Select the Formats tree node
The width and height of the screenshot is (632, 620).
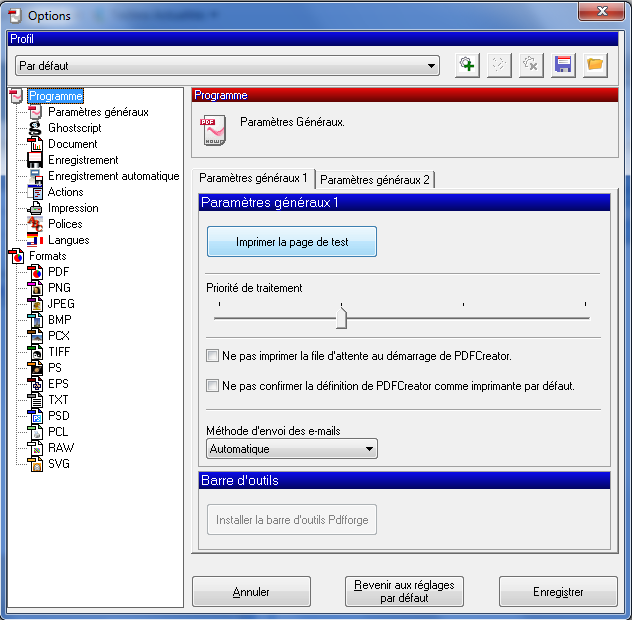tap(48, 256)
